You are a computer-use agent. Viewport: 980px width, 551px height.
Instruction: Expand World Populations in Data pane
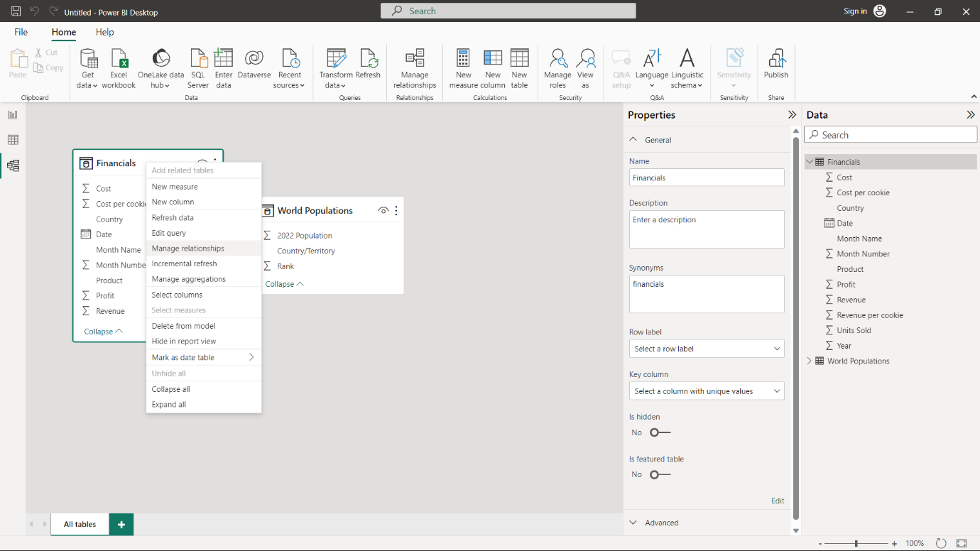(809, 361)
